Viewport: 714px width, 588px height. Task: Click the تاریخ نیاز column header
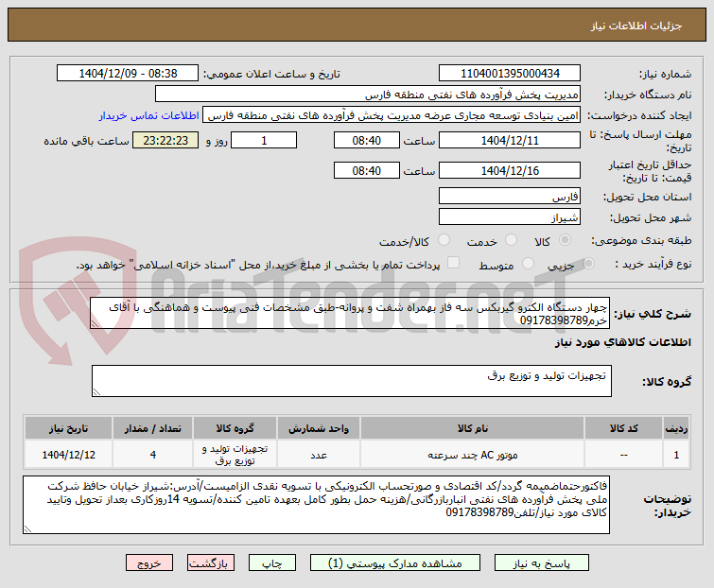pyautogui.click(x=68, y=428)
